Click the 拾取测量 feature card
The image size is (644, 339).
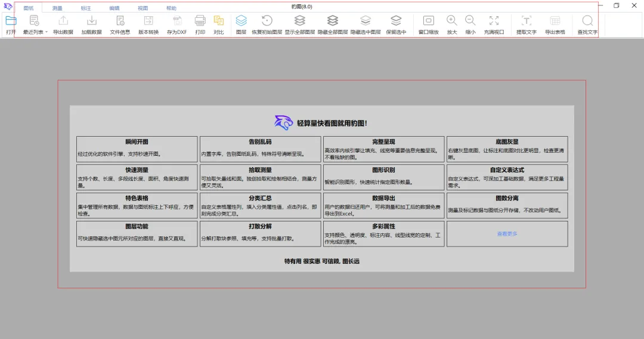[x=261, y=177]
